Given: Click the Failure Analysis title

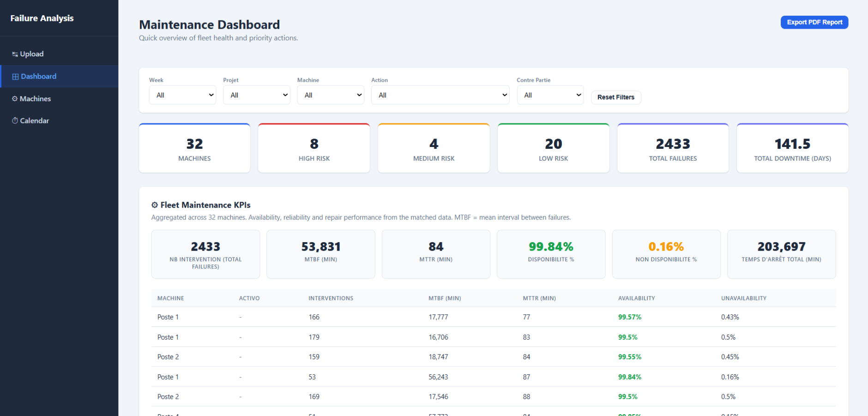Looking at the screenshot, I should 42,18.
